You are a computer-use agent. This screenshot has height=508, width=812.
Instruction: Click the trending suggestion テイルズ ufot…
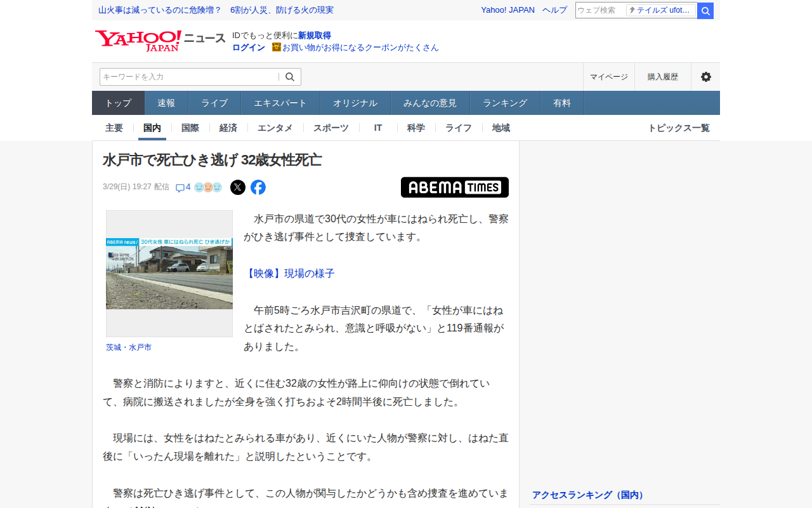(661, 10)
